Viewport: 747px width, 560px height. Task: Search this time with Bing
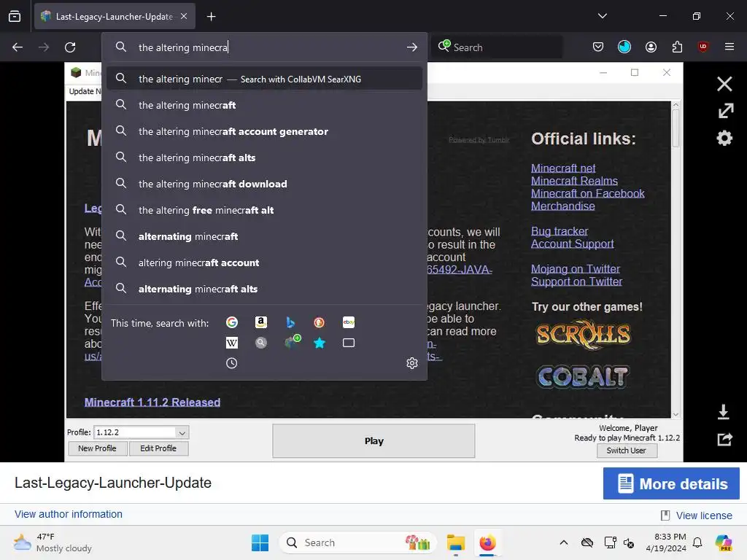pyautogui.click(x=290, y=322)
